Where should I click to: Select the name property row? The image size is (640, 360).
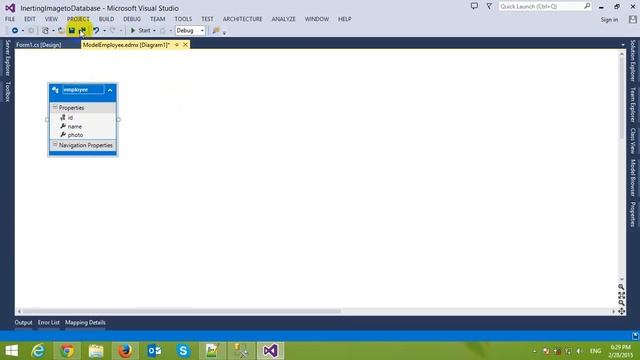[x=83, y=127]
